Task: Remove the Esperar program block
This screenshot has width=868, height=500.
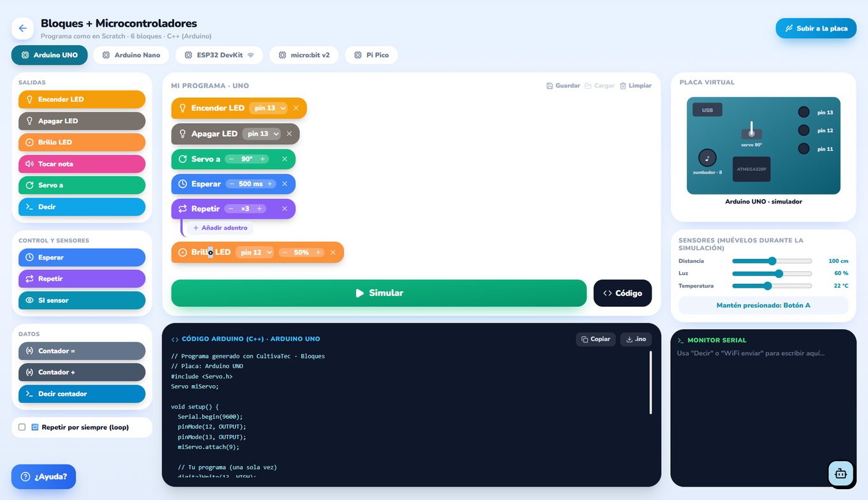Action: point(285,184)
